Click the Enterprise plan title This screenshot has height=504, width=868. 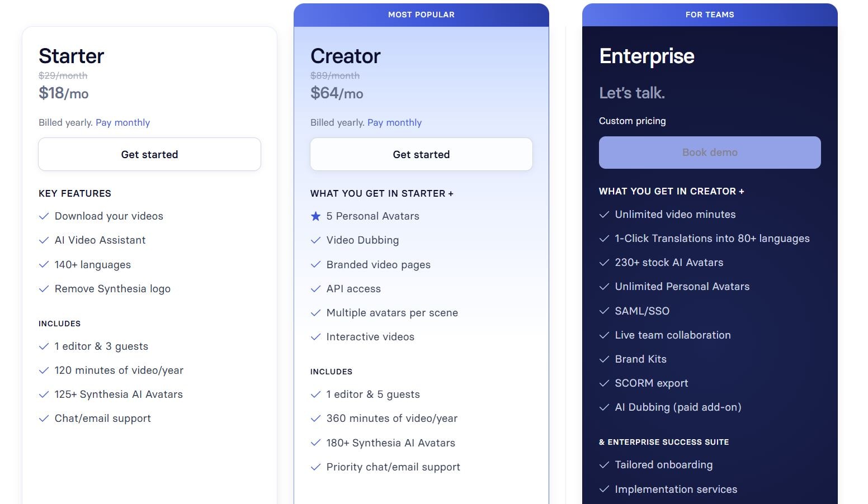[647, 56]
